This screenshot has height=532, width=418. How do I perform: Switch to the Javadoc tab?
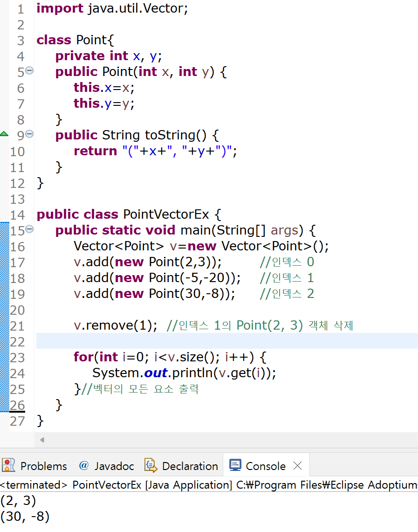(106, 466)
